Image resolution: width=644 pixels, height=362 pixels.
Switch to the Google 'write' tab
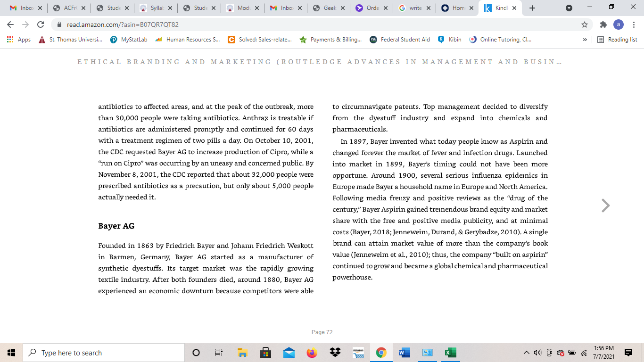415,8
